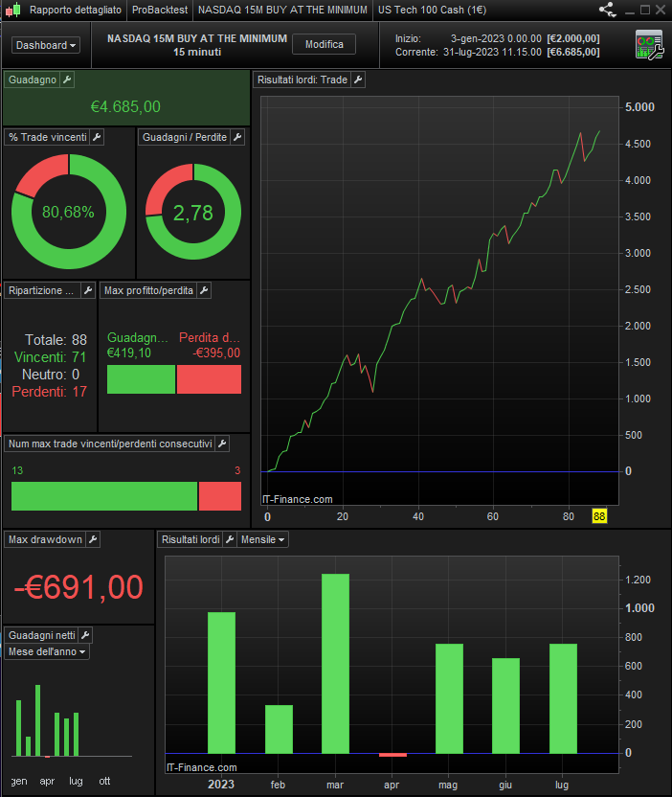Click the [€6.685,00] current capital value
This screenshot has height=797, width=672.
[x=573, y=52]
